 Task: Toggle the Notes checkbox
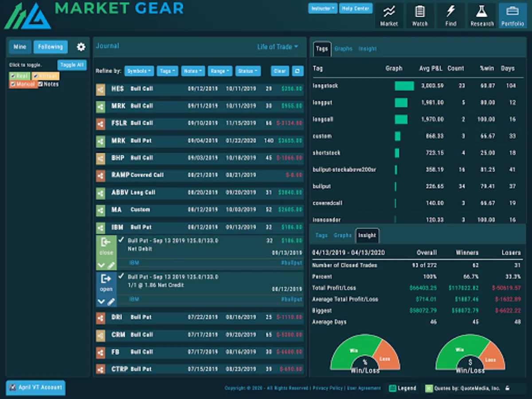click(40, 84)
